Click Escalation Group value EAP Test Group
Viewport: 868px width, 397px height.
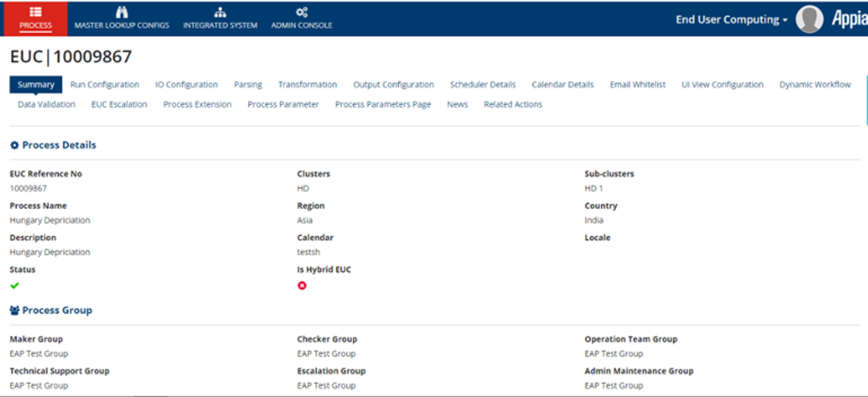tap(326, 385)
